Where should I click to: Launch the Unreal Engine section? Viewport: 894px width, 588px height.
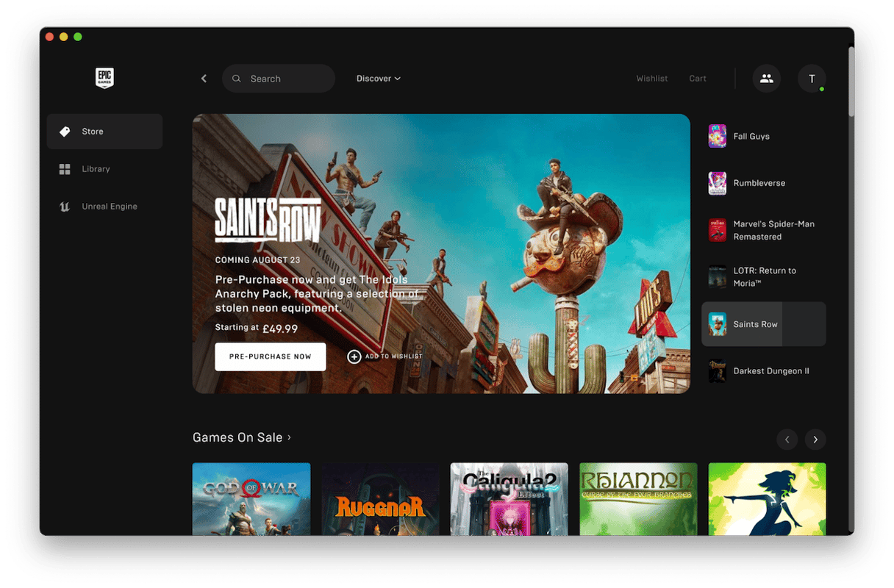pos(109,206)
